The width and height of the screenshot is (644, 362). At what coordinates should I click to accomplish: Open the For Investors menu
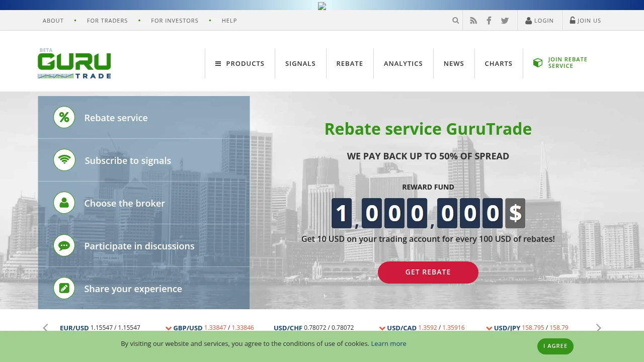tap(175, 21)
